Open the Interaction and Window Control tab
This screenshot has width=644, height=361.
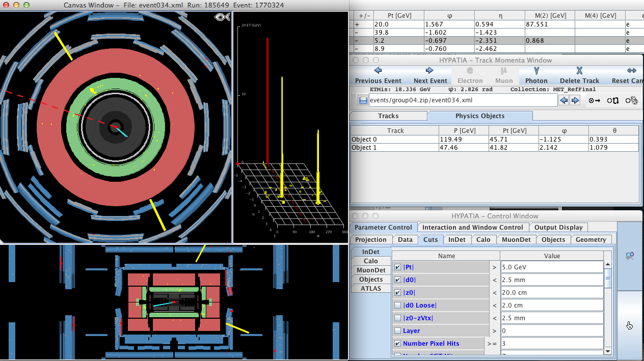[x=472, y=228]
